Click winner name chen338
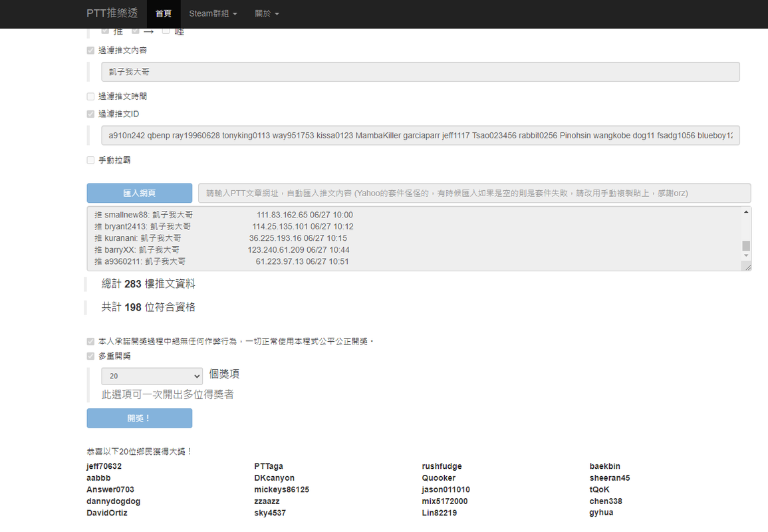The image size is (768, 532). tap(606, 501)
